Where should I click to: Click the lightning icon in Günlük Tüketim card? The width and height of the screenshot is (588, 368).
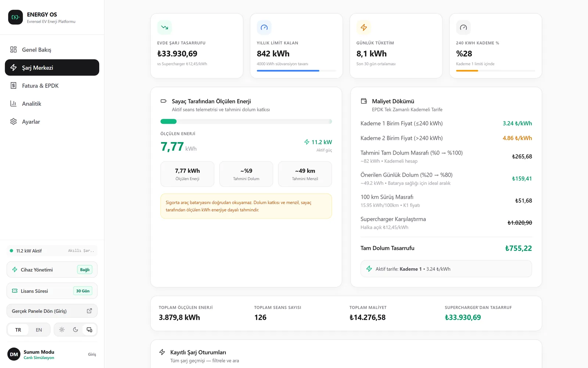click(x=364, y=28)
